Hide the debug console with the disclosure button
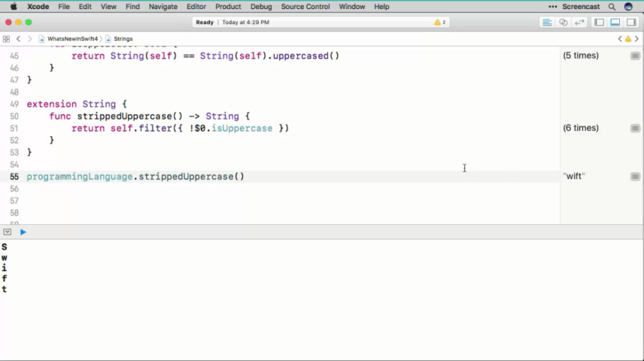The height and width of the screenshot is (361, 644). click(x=8, y=232)
